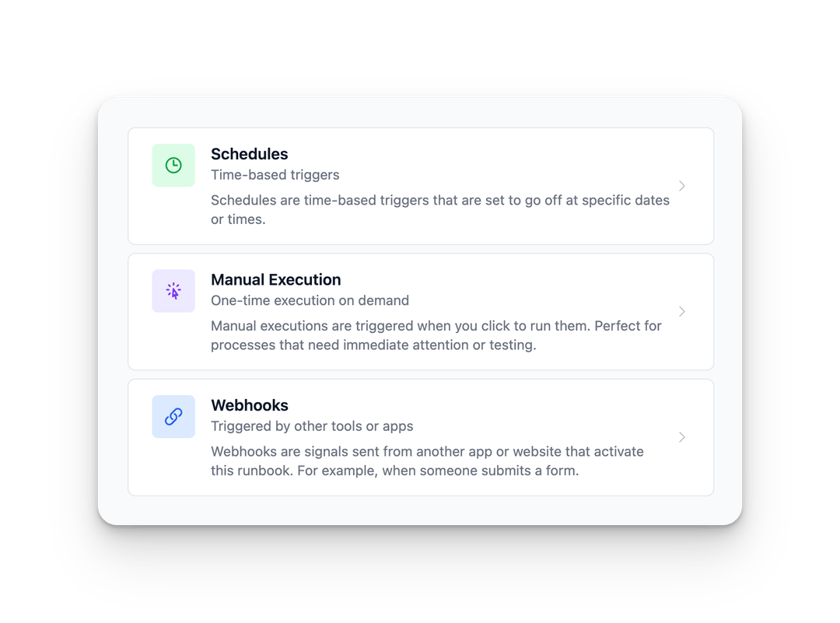The width and height of the screenshot is (840, 623).
Task: Select the Schedules trigger option
Action: tap(420, 186)
